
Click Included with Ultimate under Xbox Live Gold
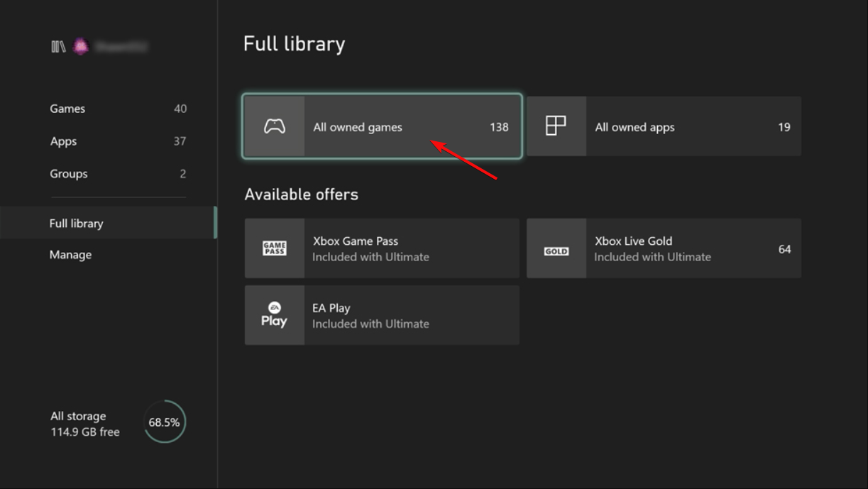pos(652,257)
